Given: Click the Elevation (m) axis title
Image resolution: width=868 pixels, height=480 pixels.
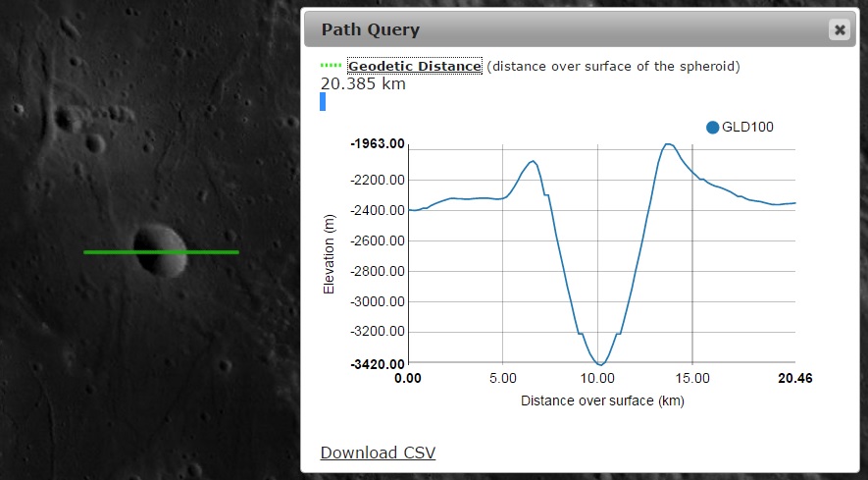Looking at the screenshot, I should (x=330, y=254).
